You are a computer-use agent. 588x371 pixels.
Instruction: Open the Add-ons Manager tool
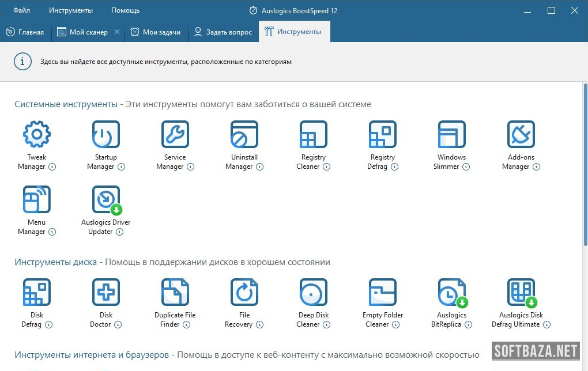pos(521,135)
